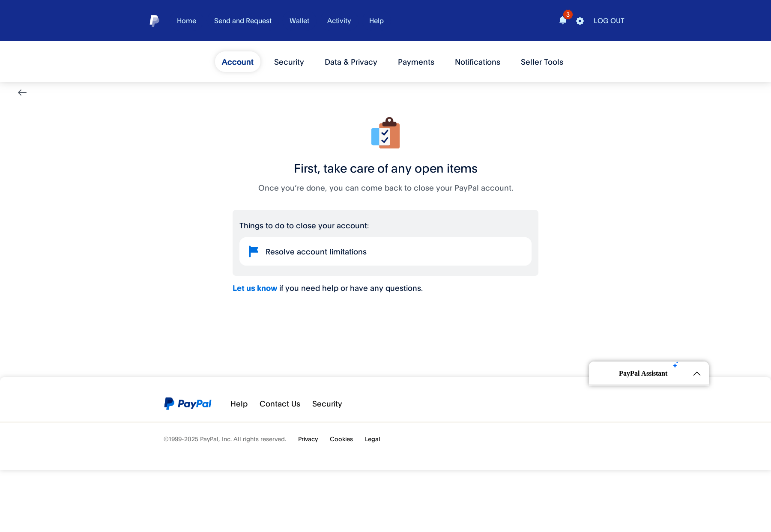Click the heading First, take care of any open items

[385, 169]
